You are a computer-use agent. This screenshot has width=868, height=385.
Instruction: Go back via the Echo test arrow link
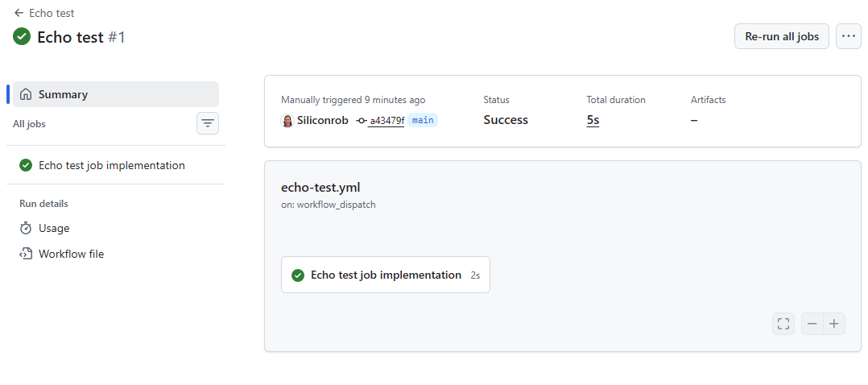point(44,13)
